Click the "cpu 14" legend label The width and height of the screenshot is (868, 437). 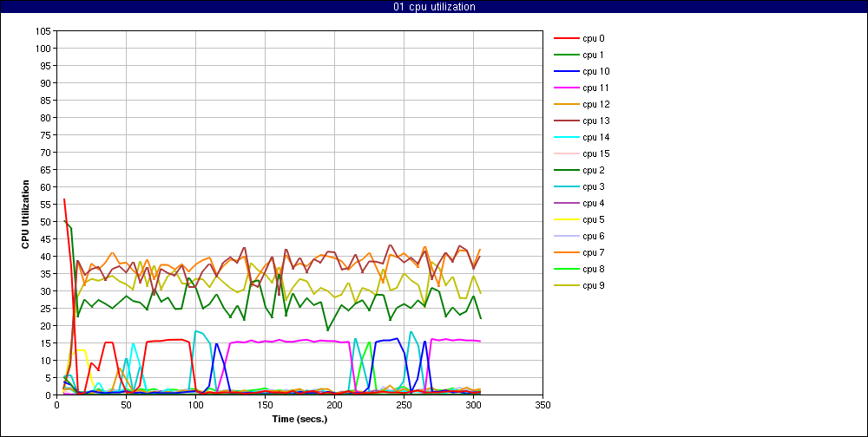595,137
